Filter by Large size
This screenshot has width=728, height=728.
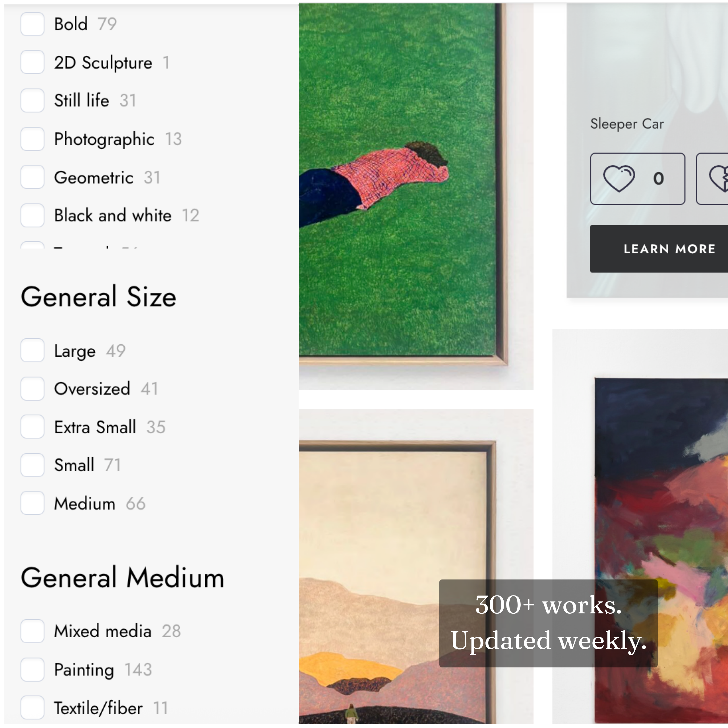click(32, 350)
